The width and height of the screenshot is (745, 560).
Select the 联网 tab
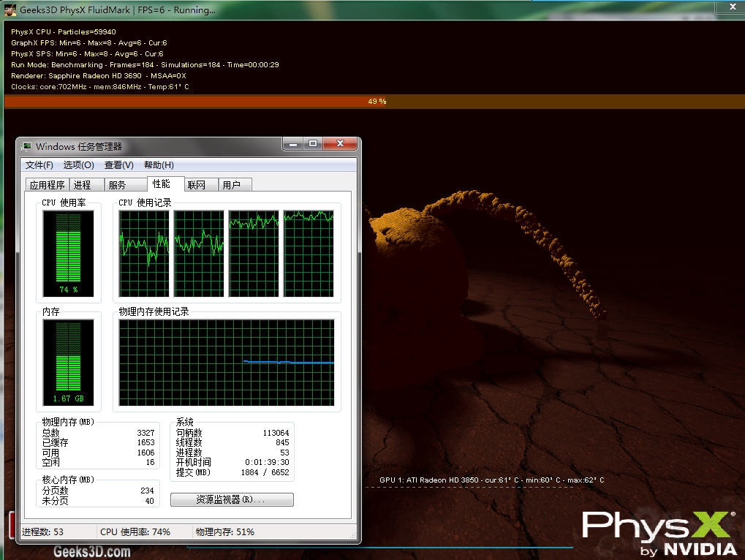pyautogui.click(x=196, y=185)
